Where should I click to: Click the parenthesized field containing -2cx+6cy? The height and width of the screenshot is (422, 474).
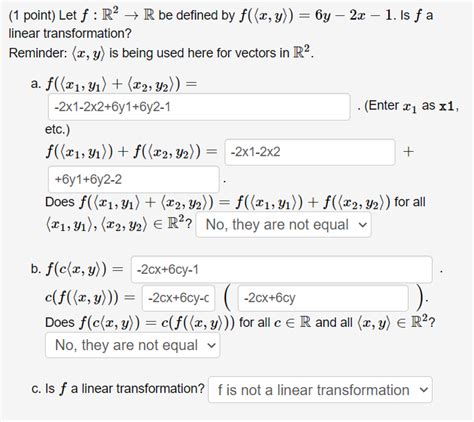click(x=323, y=298)
